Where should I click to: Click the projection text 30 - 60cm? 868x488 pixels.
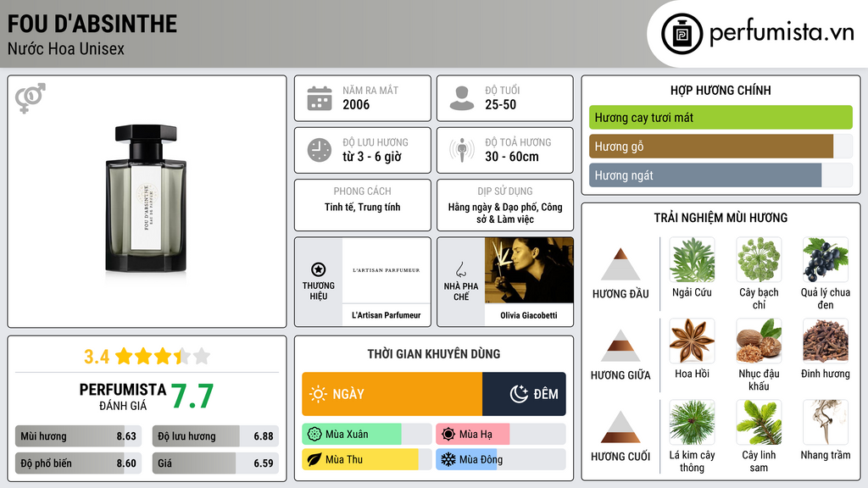click(x=511, y=157)
